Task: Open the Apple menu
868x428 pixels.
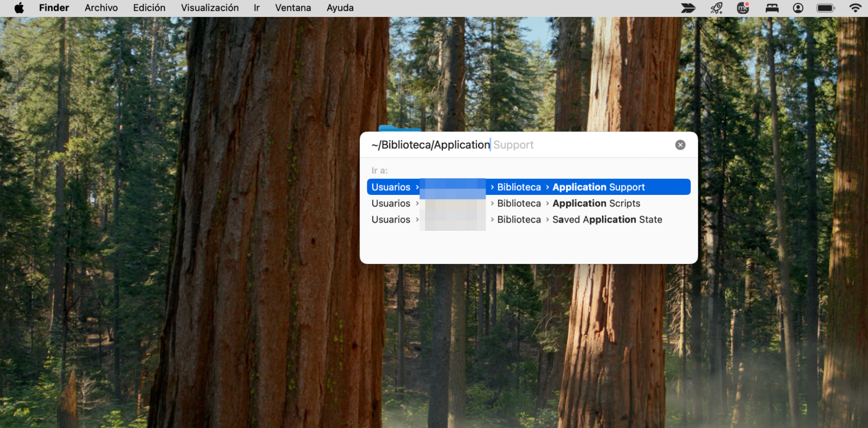Action: [18, 7]
